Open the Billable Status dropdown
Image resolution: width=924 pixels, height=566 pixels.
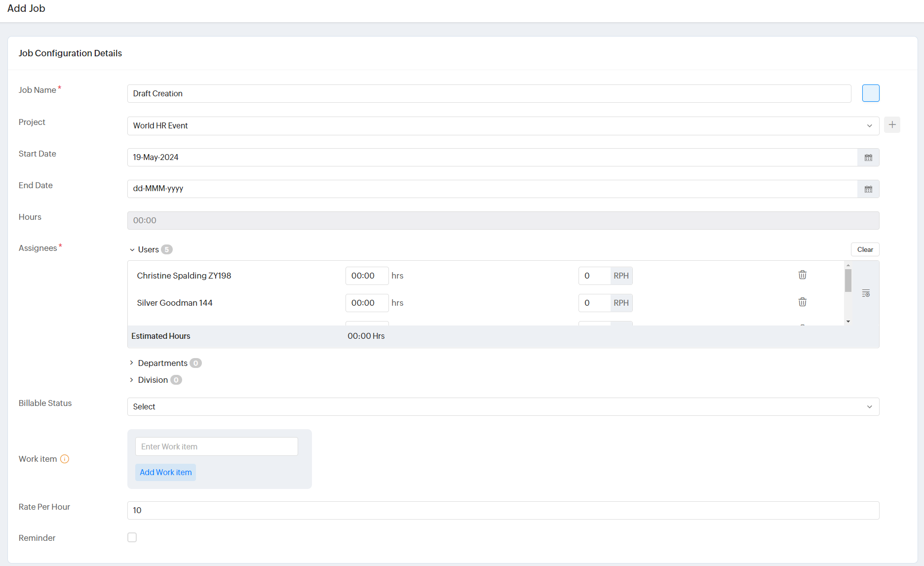(503, 407)
